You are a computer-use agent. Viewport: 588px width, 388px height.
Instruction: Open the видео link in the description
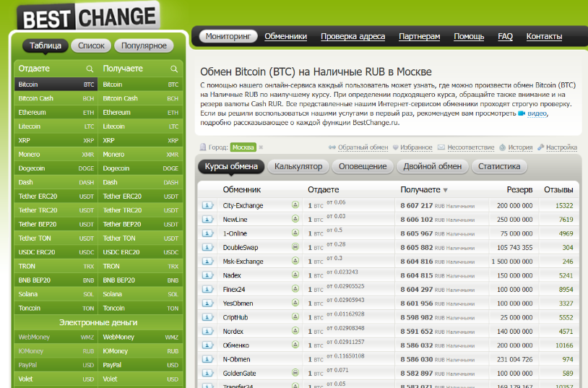(x=537, y=113)
